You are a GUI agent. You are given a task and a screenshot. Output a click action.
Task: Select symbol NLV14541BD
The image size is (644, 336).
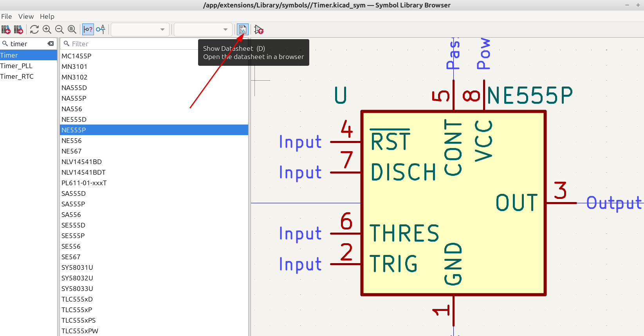[x=154, y=162]
